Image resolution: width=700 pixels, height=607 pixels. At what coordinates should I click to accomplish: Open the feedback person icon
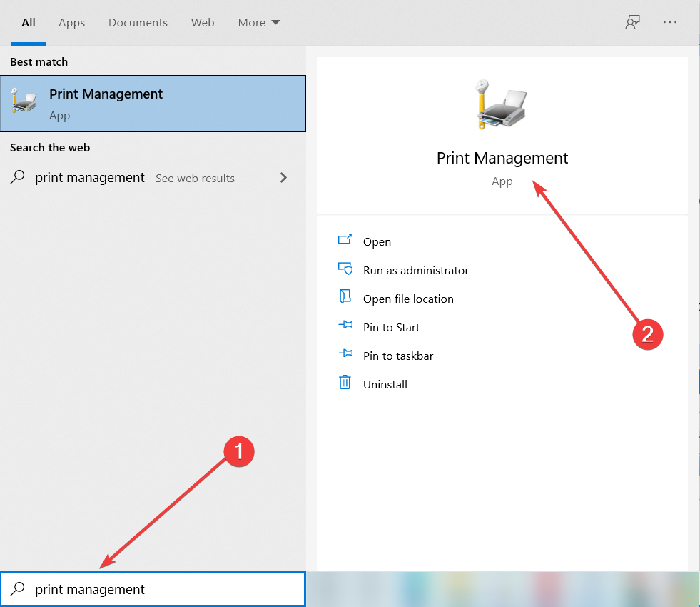632,22
